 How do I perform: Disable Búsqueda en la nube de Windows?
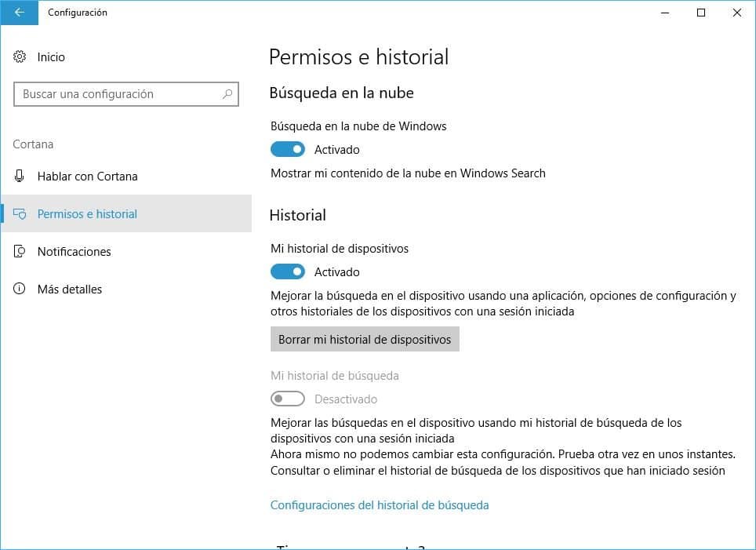tap(287, 149)
